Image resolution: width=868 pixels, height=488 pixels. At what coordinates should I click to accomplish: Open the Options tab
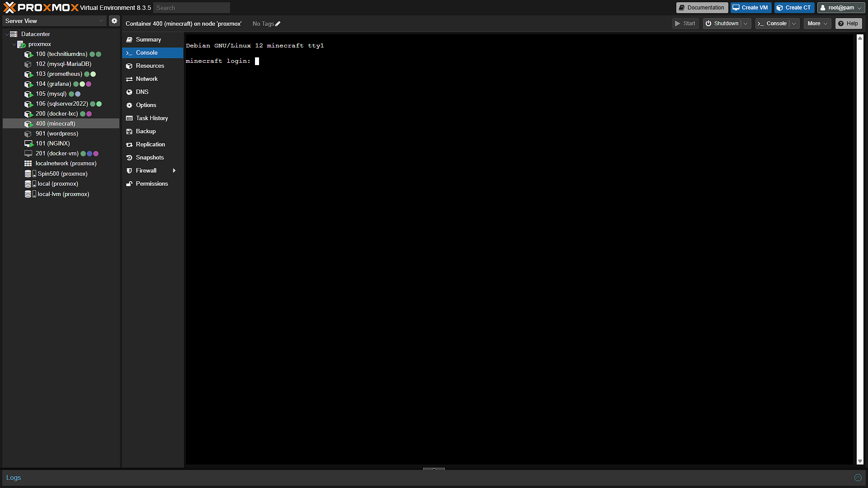[x=152, y=105]
